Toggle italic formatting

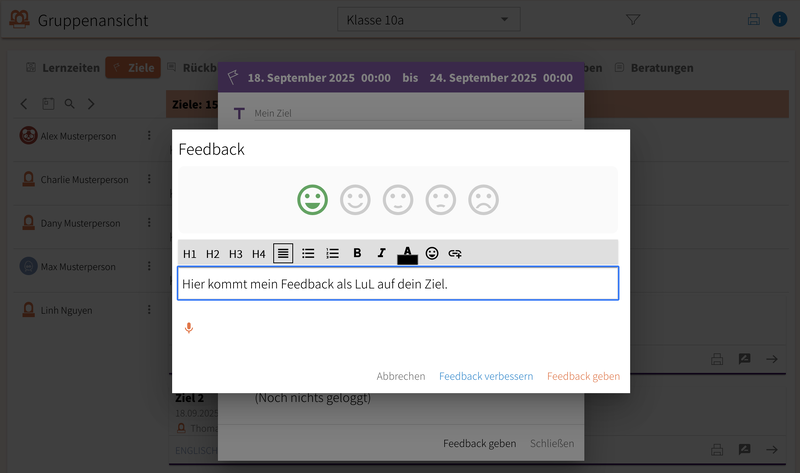click(x=381, y=254)
